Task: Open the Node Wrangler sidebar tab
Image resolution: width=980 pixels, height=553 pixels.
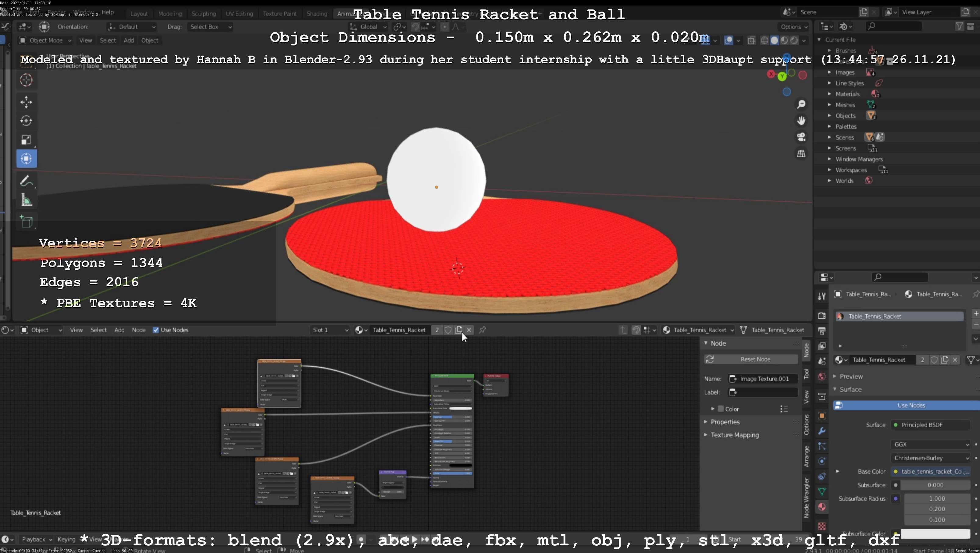Action: (x=807, y=498)
